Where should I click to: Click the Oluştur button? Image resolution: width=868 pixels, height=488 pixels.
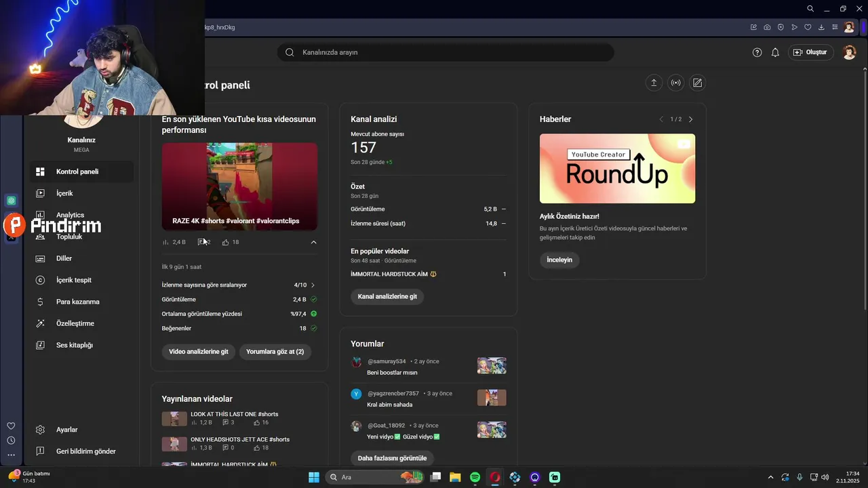tap(811, 52)
